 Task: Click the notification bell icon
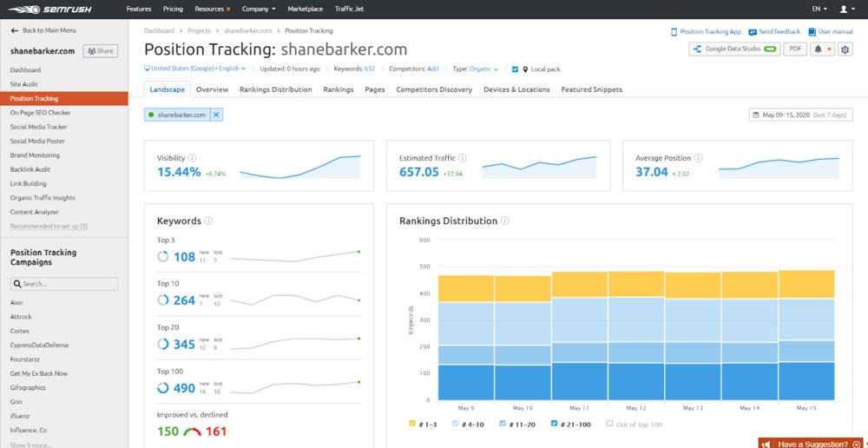tap(819, 49)
